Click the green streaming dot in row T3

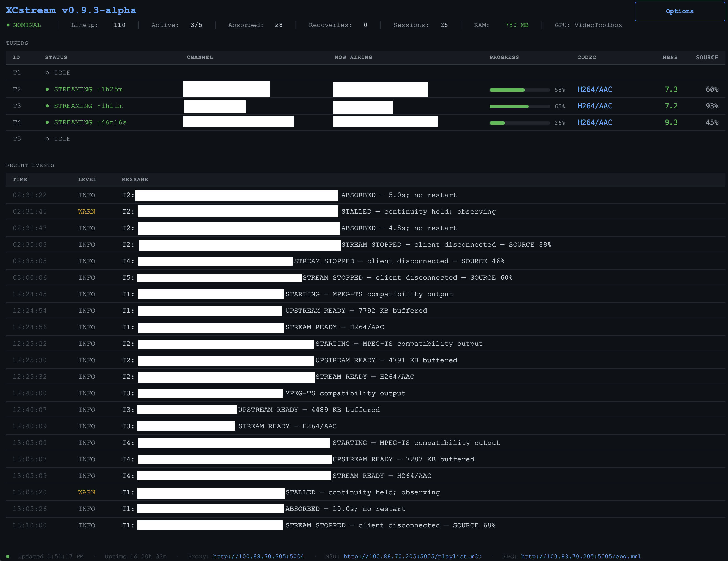(x=47, y=106)
